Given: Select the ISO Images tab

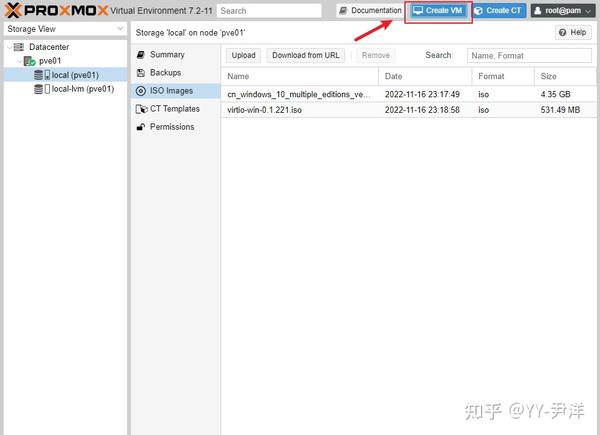Looking at the screenshot, I should click(176, 91).
